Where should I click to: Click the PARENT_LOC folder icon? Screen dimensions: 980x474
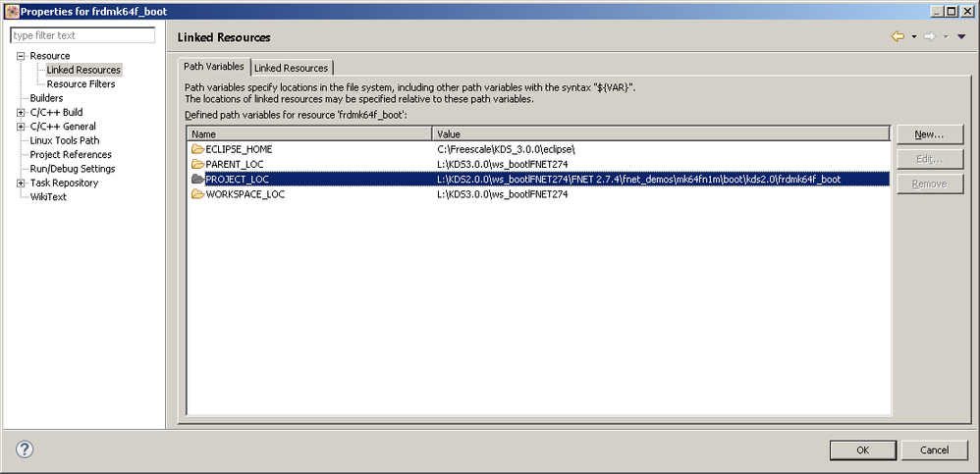coord(197,164)
